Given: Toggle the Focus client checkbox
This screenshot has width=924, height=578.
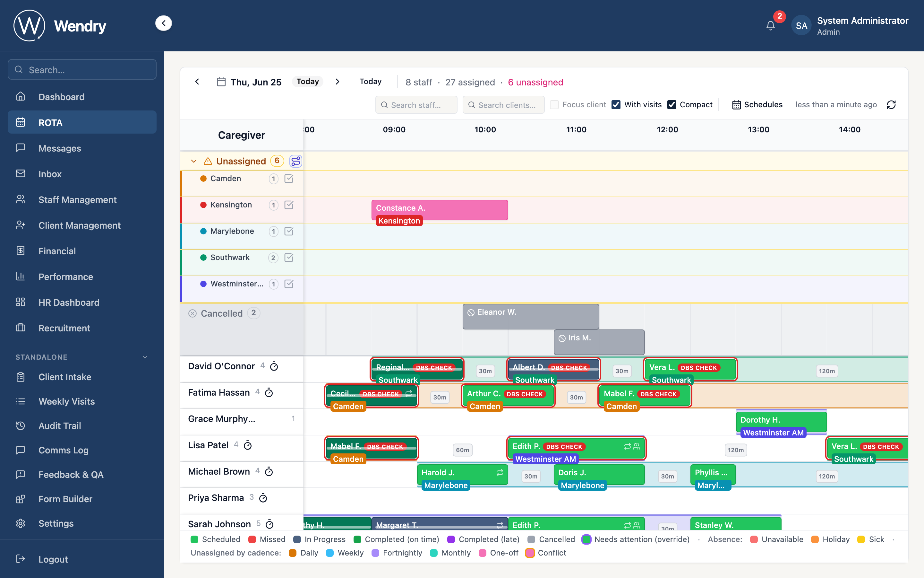Looking at the screenshot, I should click(x=554, y=105).
